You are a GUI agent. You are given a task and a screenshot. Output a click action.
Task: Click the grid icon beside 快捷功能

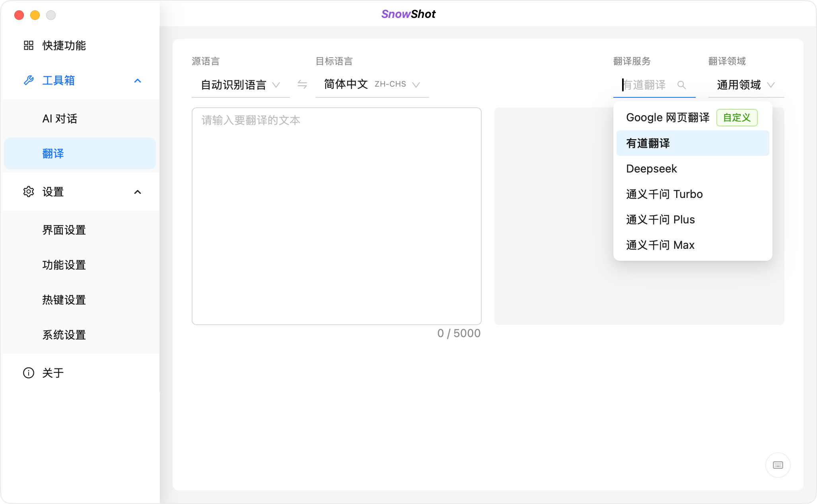[29, 45]
